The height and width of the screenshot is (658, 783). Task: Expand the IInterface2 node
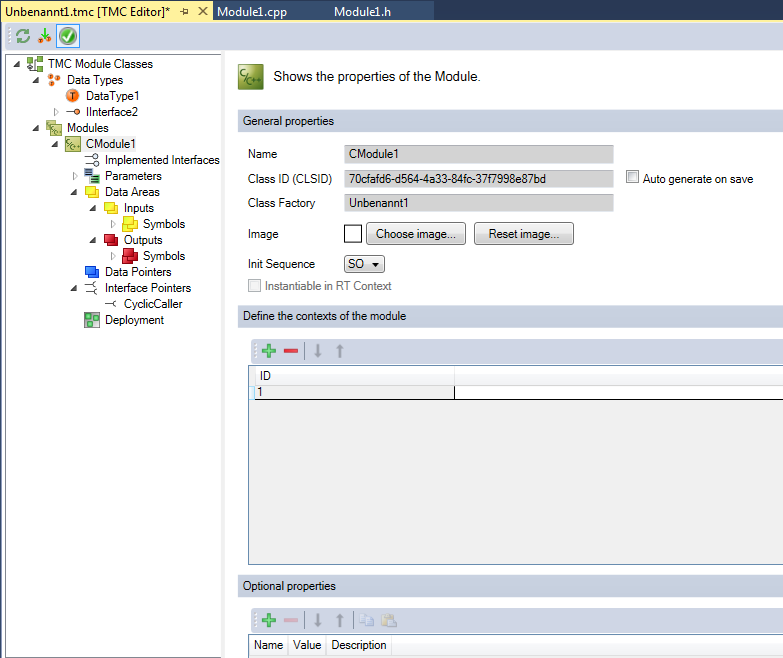point(55,112)
